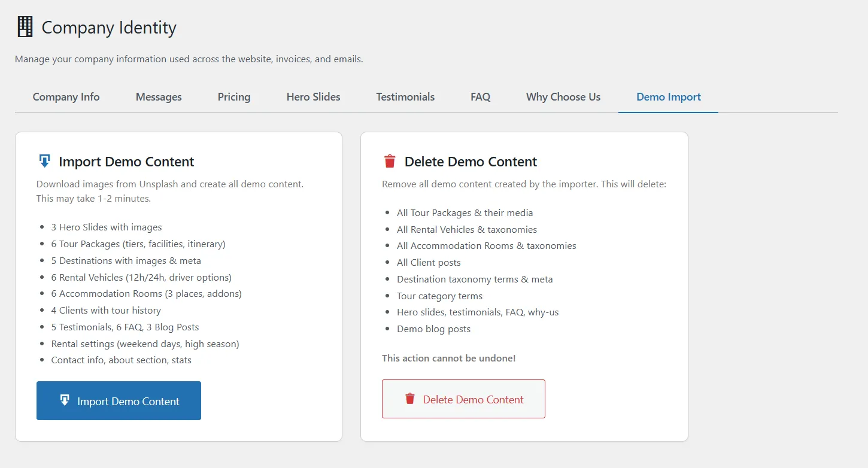
Task: Click the red trash icon beside Delete heading
Action: (x=390, y=161)
